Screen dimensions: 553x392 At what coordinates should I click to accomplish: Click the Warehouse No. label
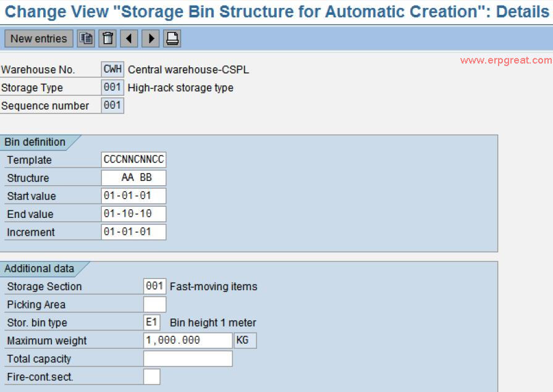[38, 70]
